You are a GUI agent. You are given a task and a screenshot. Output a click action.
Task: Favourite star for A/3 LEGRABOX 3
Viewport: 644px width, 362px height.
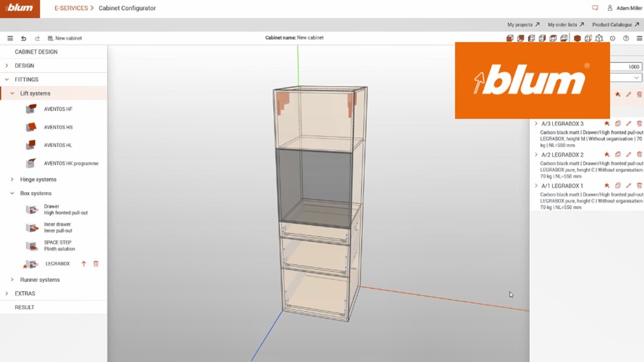pyautogui.click(x=607, y=124)
